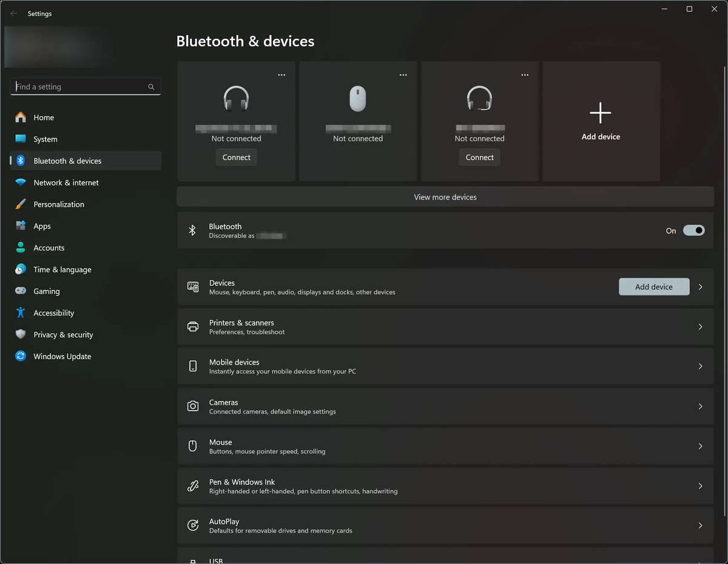
Task: Select Apps label in sidebar
Action: (x=42, y=226)
